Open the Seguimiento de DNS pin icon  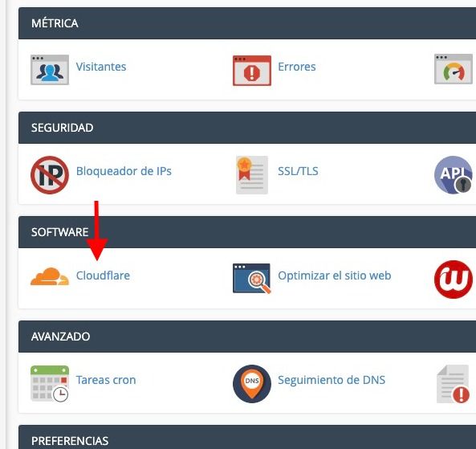(x=252, y=384)
